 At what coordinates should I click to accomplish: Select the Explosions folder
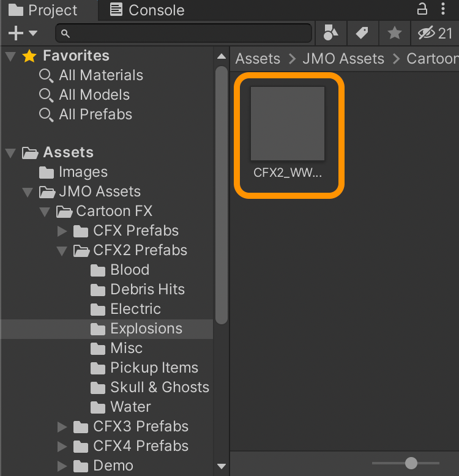tap(107, 329)
